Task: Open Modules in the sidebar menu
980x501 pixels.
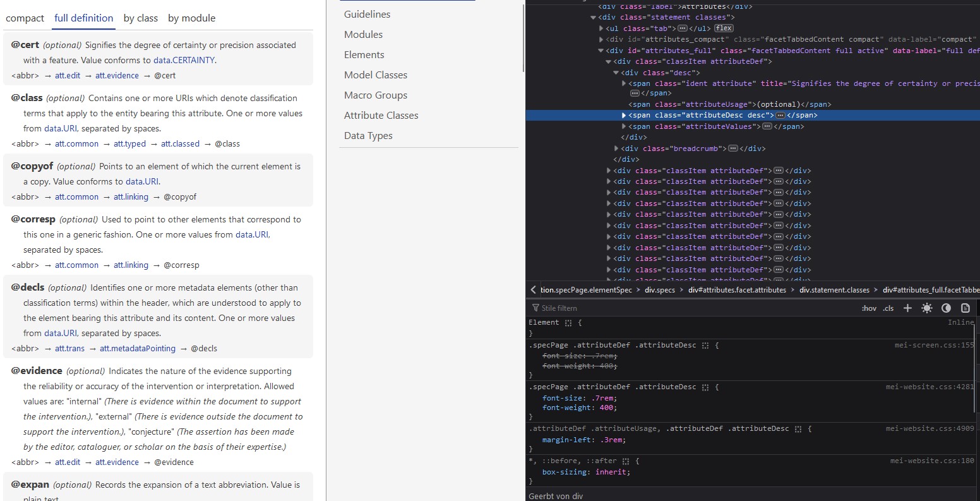Action: 363,34
